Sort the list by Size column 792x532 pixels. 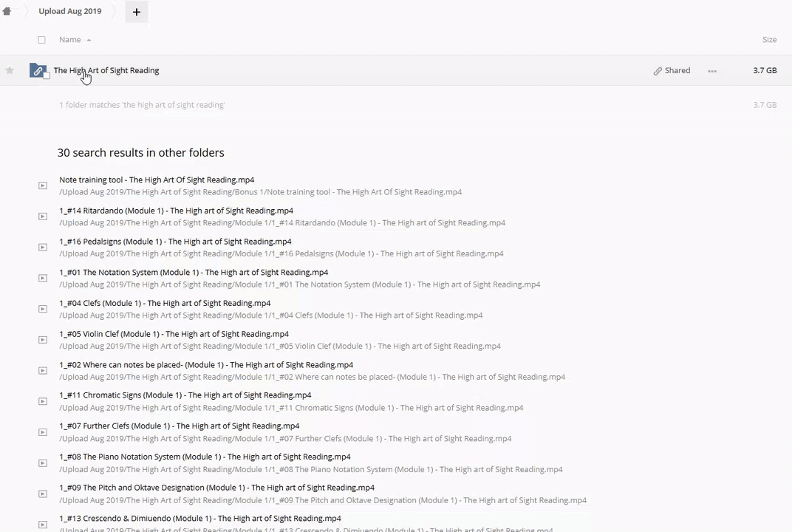(x=769, y=40)
